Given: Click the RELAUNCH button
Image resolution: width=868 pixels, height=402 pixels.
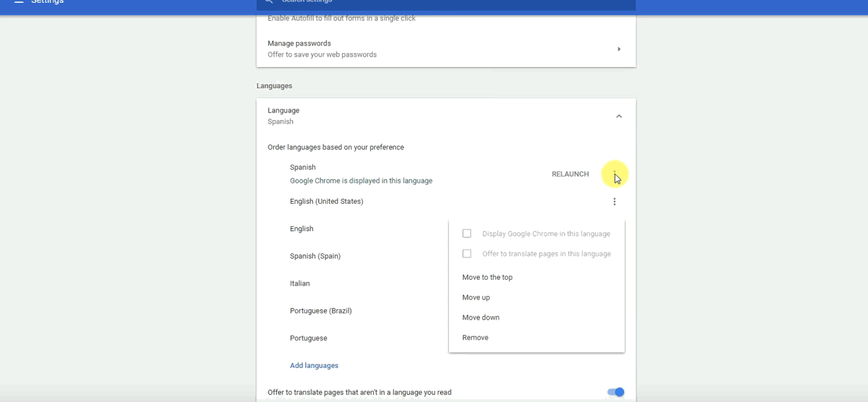Looking at the screenshot, I should [570, 174].
